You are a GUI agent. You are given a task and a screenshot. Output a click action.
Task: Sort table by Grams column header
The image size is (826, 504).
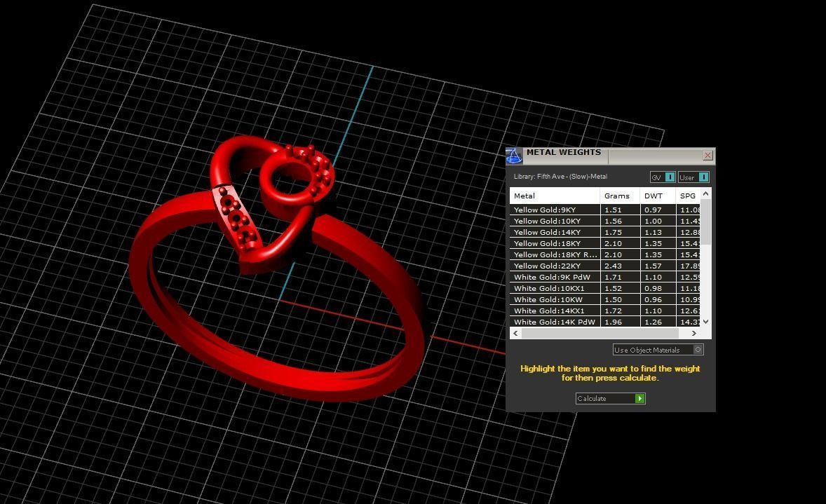click(620, 196)
